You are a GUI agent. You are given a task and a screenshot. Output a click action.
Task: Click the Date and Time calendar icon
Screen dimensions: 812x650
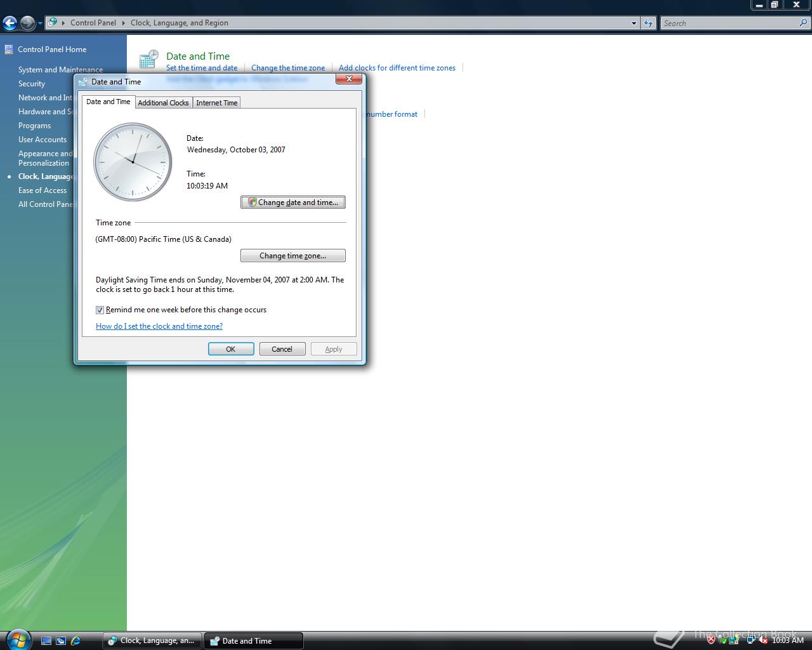[148, 60]
